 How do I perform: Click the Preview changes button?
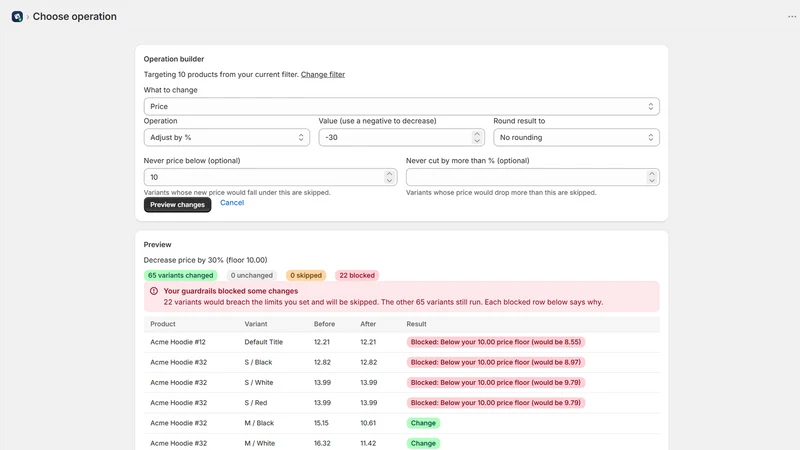[x=177, y=205]
